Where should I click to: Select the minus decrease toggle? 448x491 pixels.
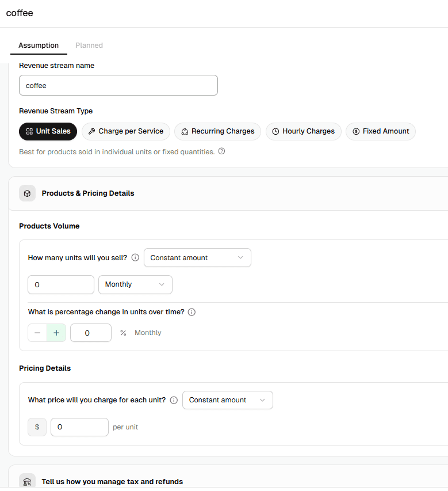pos(37,333)
